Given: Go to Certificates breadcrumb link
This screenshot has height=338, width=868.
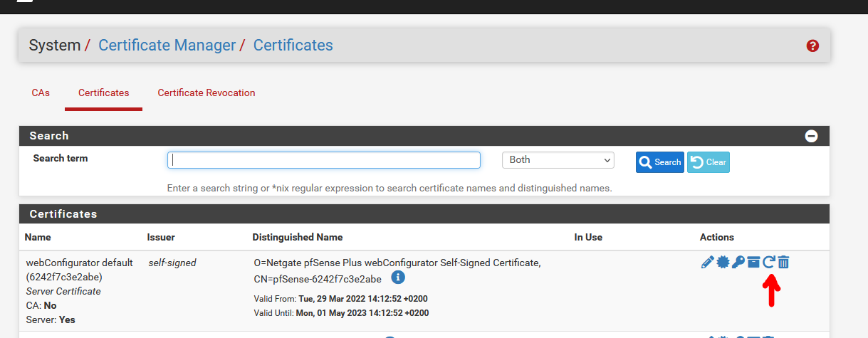Looking at the screenshot, I should [x=293, y=45].
